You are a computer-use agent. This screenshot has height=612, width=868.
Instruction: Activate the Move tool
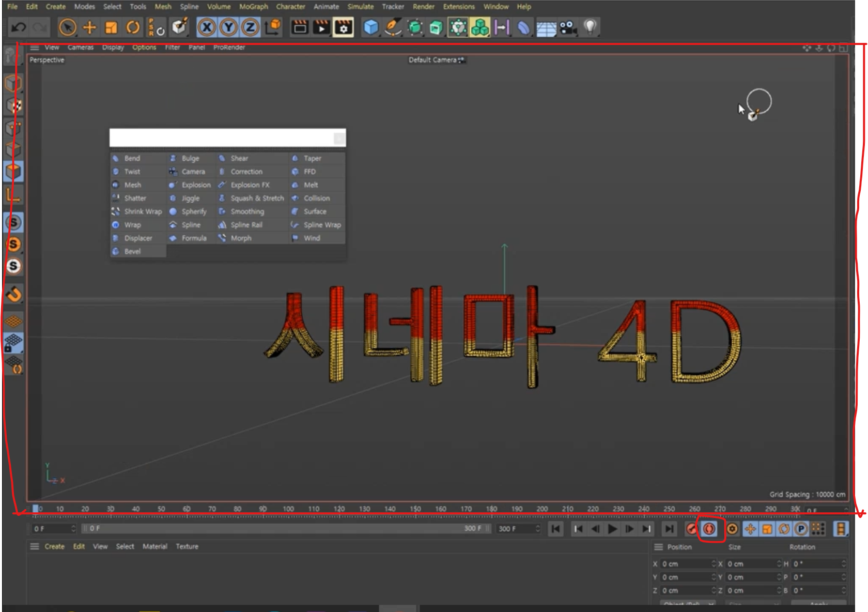click(x=89, y=27)
